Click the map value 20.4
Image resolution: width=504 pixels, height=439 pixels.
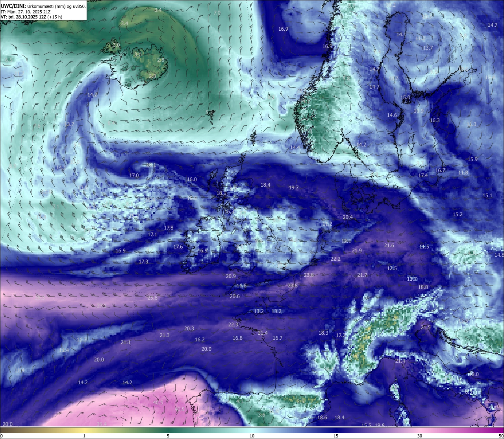point(348,217)
